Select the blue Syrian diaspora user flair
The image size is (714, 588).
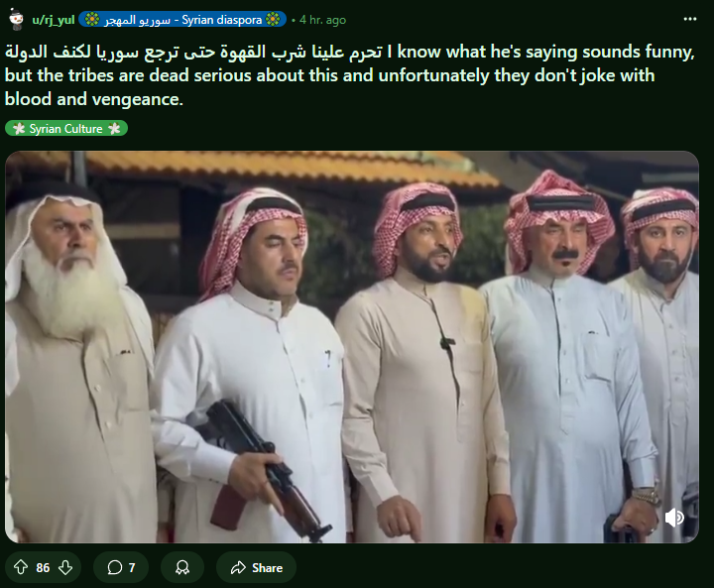tap(182, 20)
